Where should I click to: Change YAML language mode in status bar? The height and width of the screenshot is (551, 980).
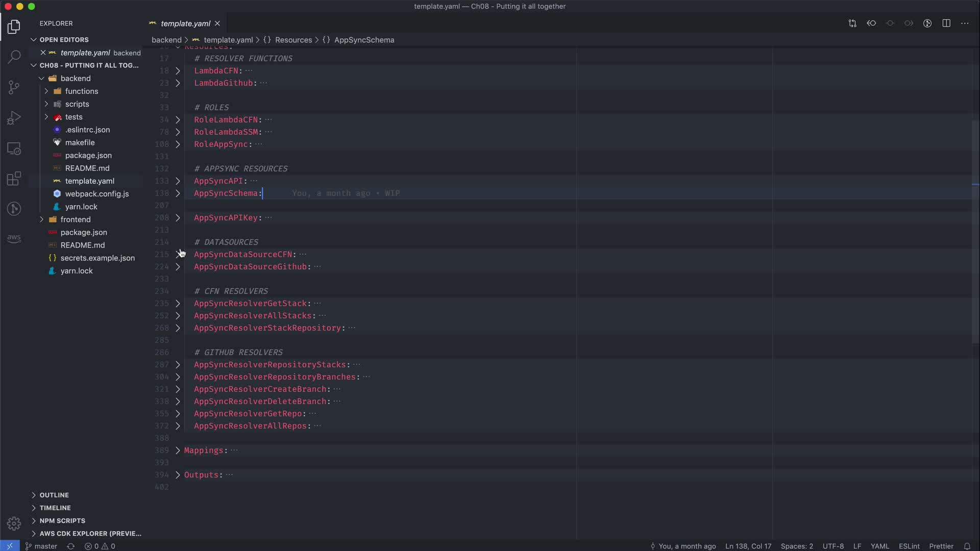(879, 546)
